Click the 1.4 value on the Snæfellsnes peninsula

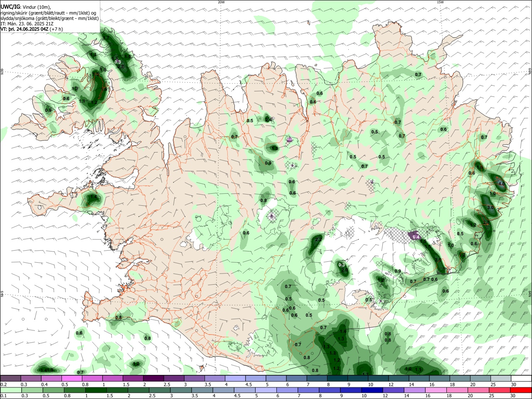tap(93, 197)
